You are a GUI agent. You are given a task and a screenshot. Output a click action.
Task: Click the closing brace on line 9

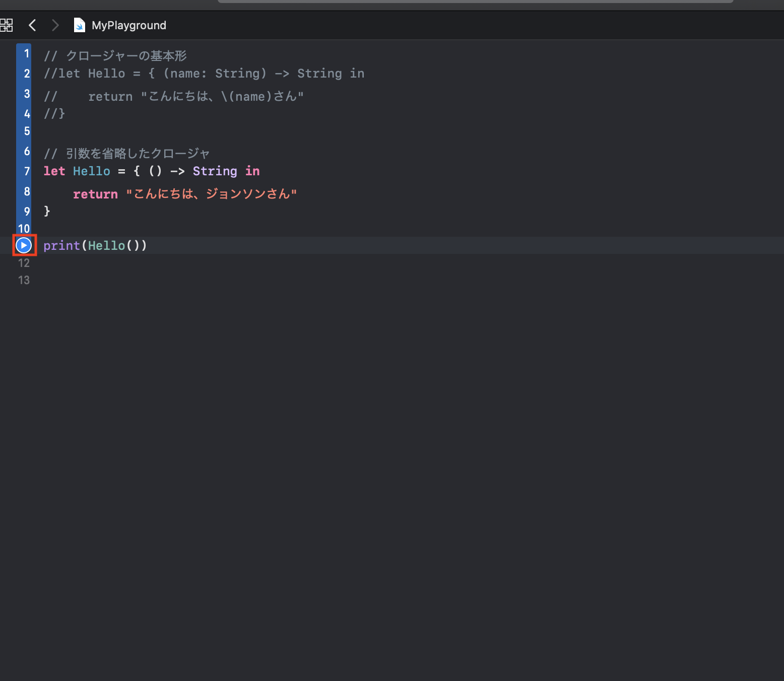47,211
